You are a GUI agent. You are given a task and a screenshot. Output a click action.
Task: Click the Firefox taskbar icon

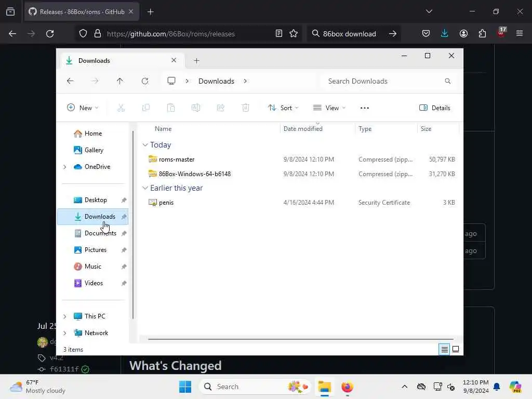(x=347, y=387)
